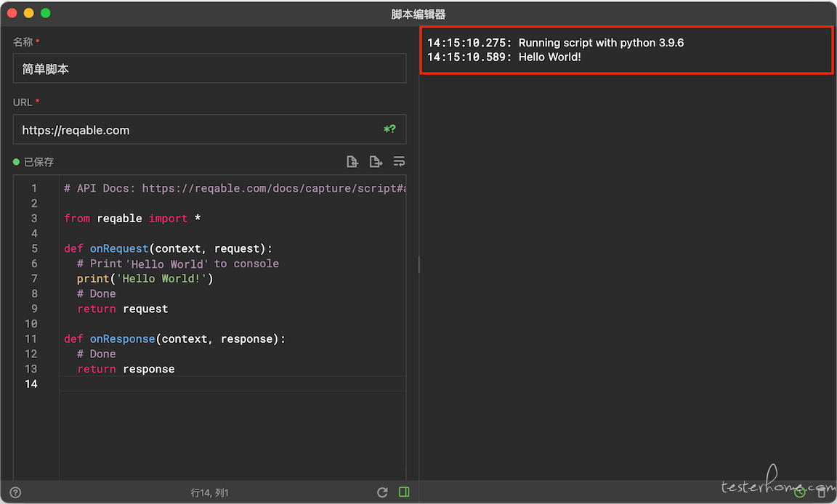The height and width of the screenshot is (504, 837).
Task: Click the panel divider between editor and console
Action: pos(419,264)
